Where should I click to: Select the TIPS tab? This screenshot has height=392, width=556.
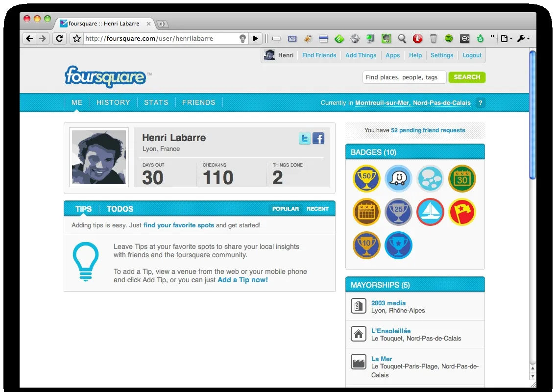tap(83, 209)
